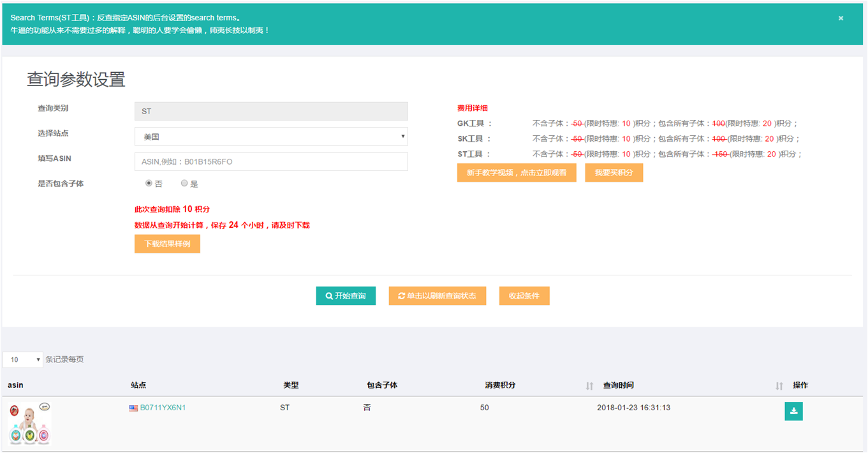
Task: Sort by the 查询时间 column arrows
Action: point(779,386)
